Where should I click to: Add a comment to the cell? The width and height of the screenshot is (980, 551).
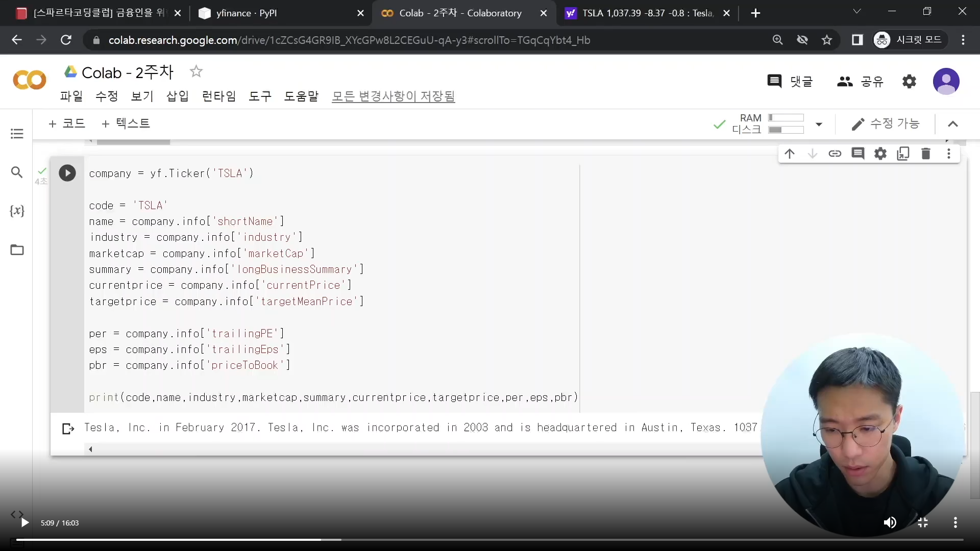(x=858, y=154)
